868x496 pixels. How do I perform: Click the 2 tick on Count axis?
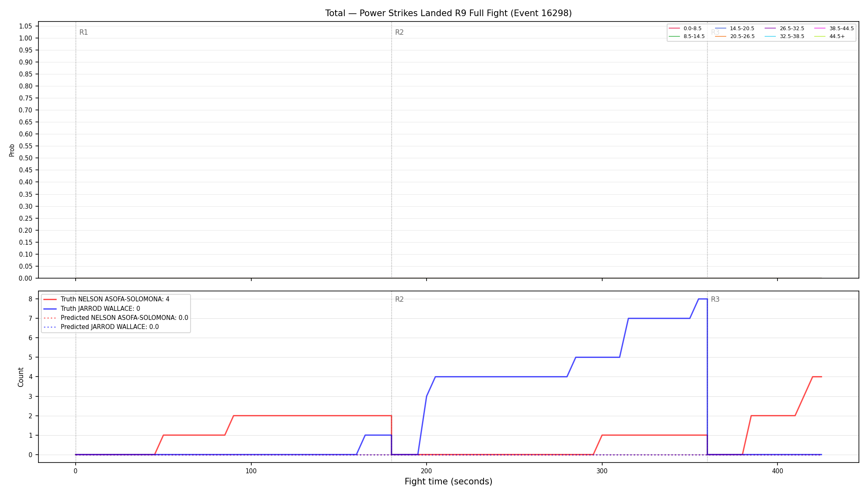(x=30, y=416)
